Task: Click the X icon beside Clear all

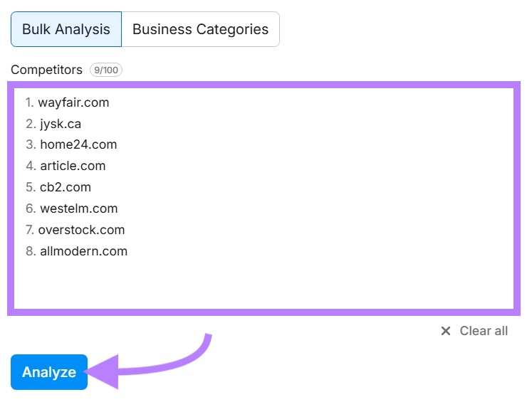Action: (446, 331)
